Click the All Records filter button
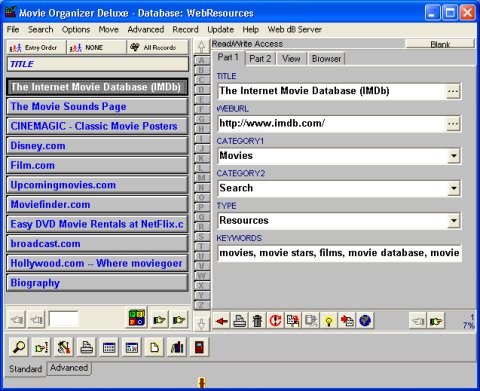480x391 pixels. [x=158, y=48]
